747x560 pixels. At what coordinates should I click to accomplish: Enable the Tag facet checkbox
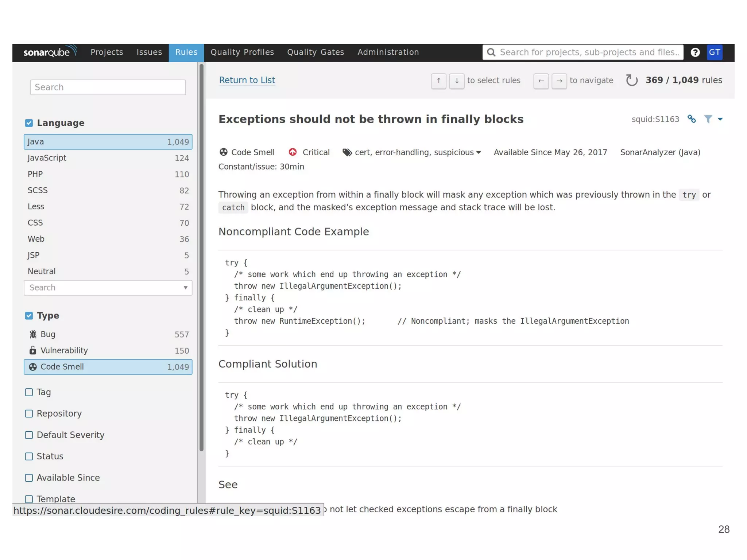click(x=29, y=392)
